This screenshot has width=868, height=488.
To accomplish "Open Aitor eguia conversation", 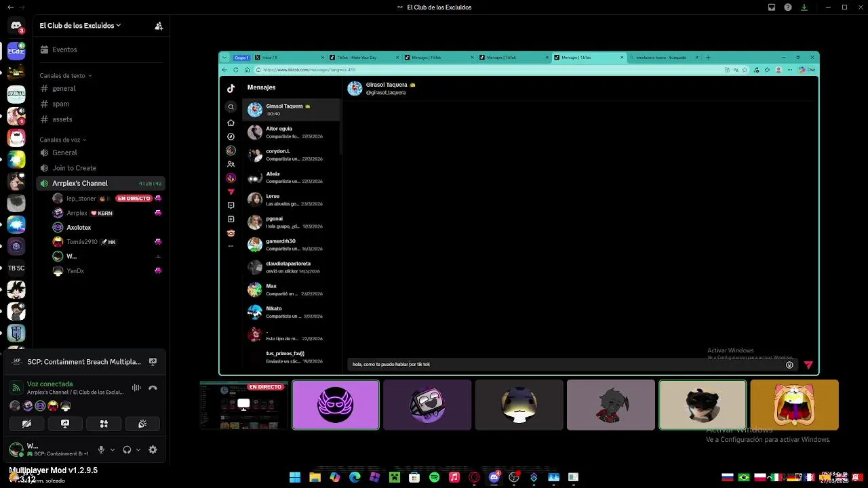I will 292,132.
